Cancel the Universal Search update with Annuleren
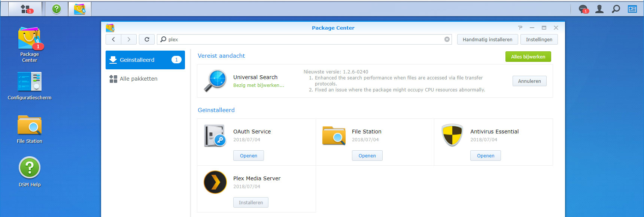The image size is (644, 217). (x=529, y=81)
